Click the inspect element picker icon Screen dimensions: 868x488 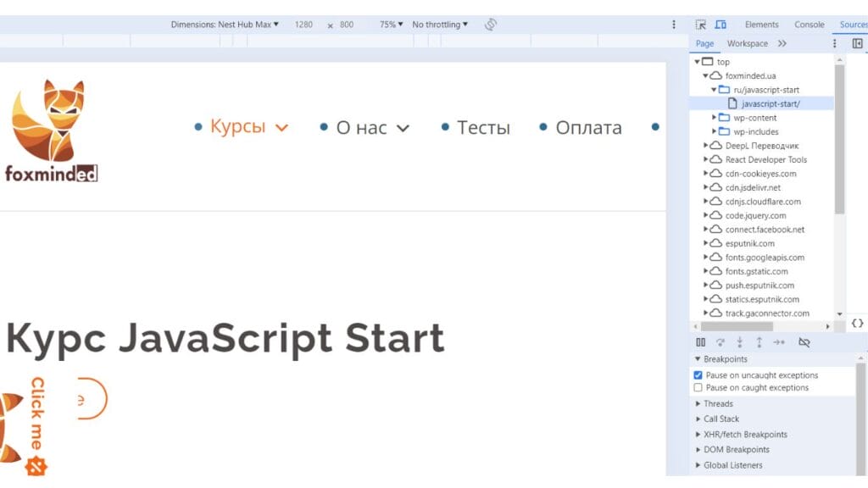(701, 25)
